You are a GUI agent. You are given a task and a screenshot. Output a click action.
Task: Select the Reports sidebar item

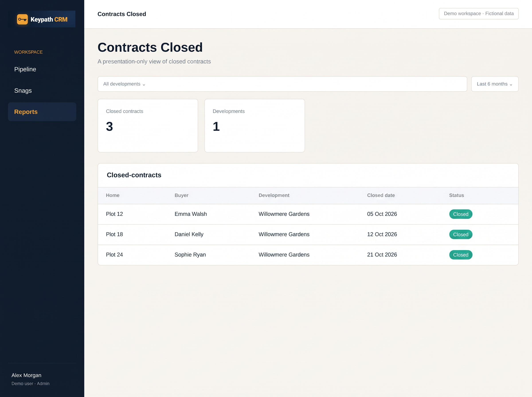tap(42, 112)
